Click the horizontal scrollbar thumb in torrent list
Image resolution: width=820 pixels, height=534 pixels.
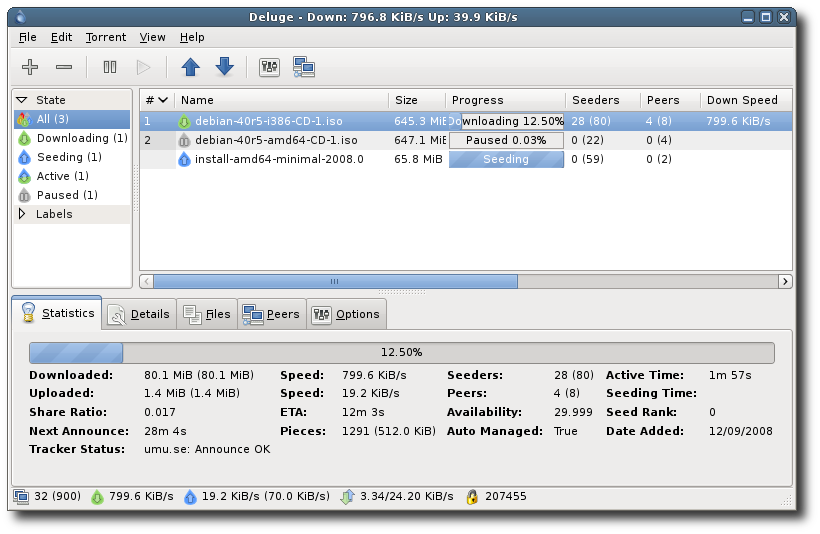(x=335, y=281)
